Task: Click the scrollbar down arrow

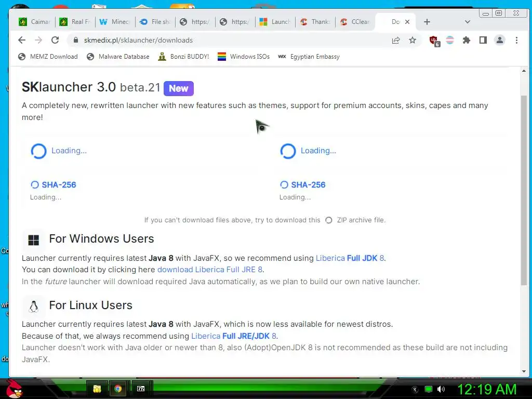Action: click(x=524, y=371)
